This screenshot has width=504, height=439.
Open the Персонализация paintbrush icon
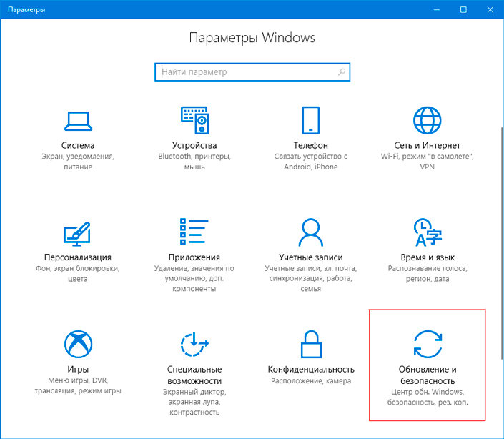pos(77,234)
